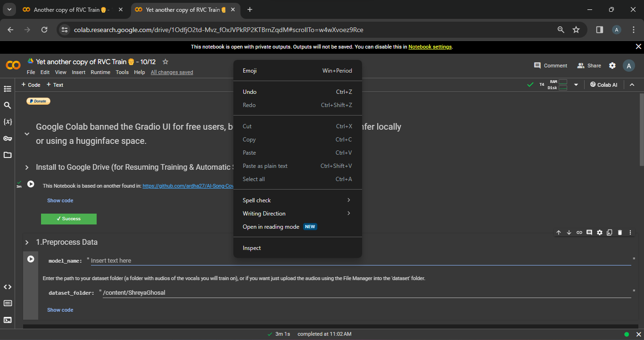Click the Donate button

pyautogui.click(x=38, y=101)
